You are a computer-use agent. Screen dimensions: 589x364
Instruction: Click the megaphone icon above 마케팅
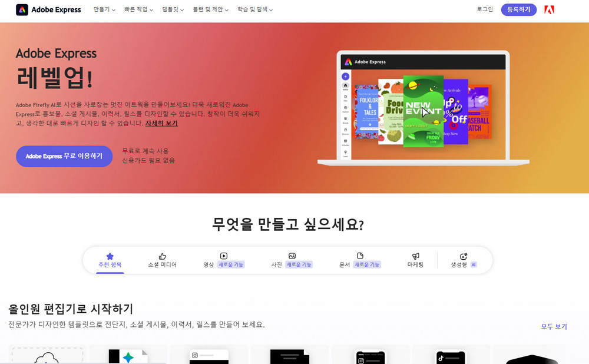click(415, 256)
